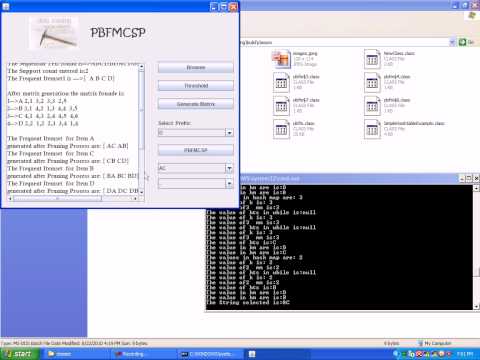Select the class file icon ending in $3

click(281, 82)
